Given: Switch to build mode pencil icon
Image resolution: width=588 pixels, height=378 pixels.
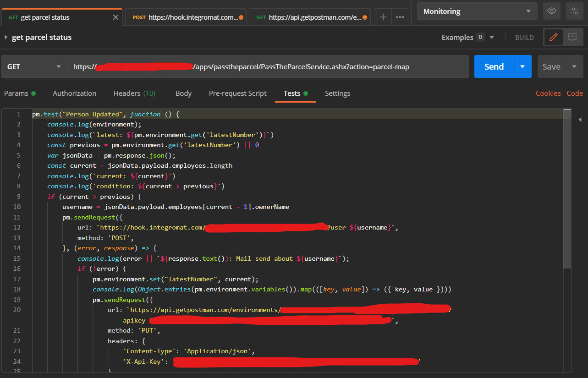Looking at the screenshot, I should pos(554,38).
